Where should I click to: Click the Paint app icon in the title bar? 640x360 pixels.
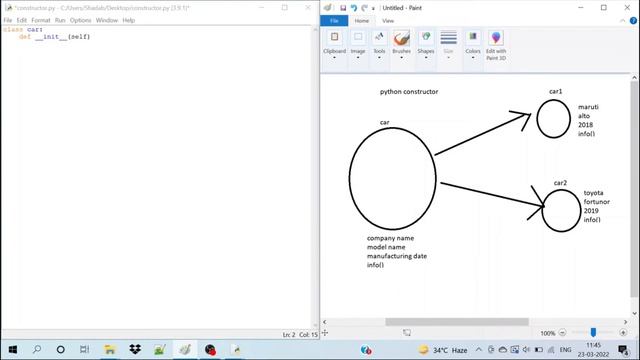pos(328,7)
